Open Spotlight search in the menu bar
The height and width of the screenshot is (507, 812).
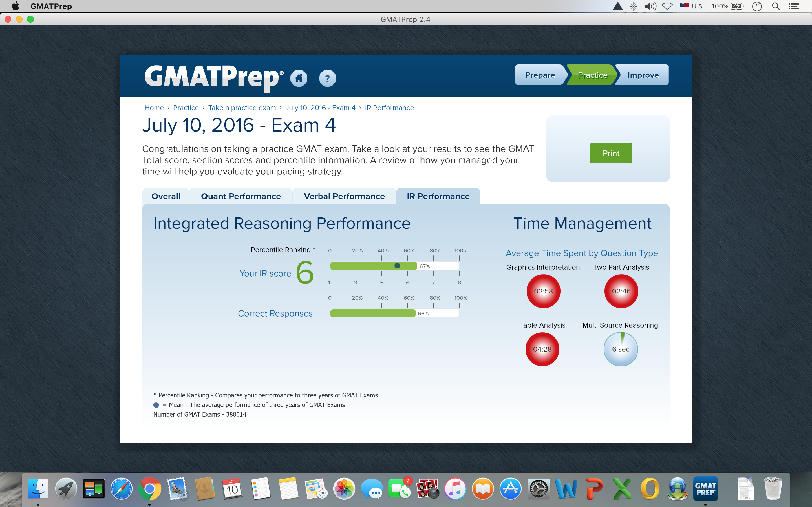click(775, 6)
